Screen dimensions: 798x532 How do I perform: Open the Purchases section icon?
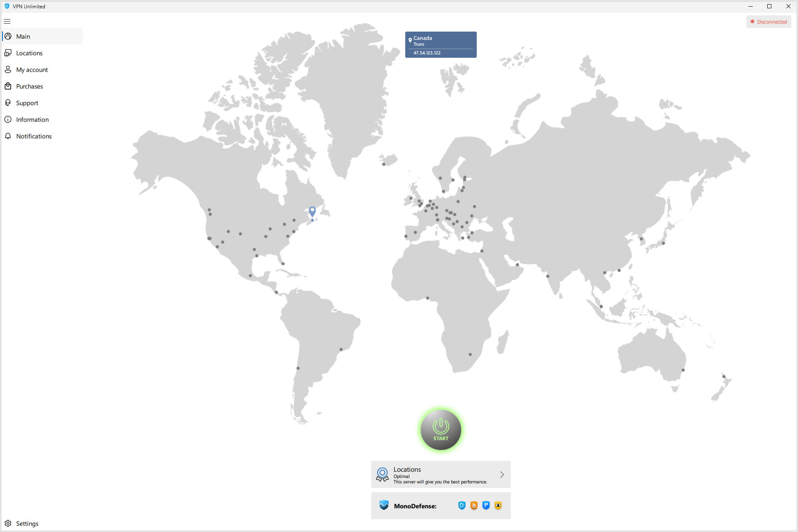8,86
